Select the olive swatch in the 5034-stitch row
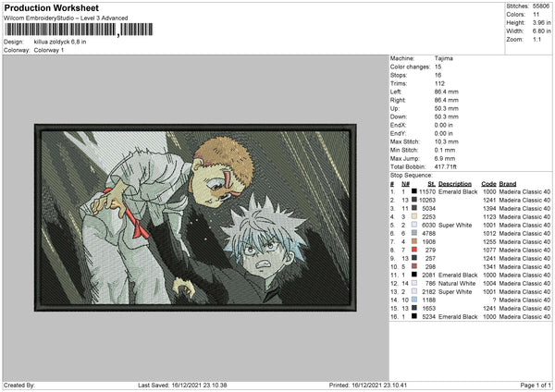This screenshot has height=392, width=555. (414, 208)
